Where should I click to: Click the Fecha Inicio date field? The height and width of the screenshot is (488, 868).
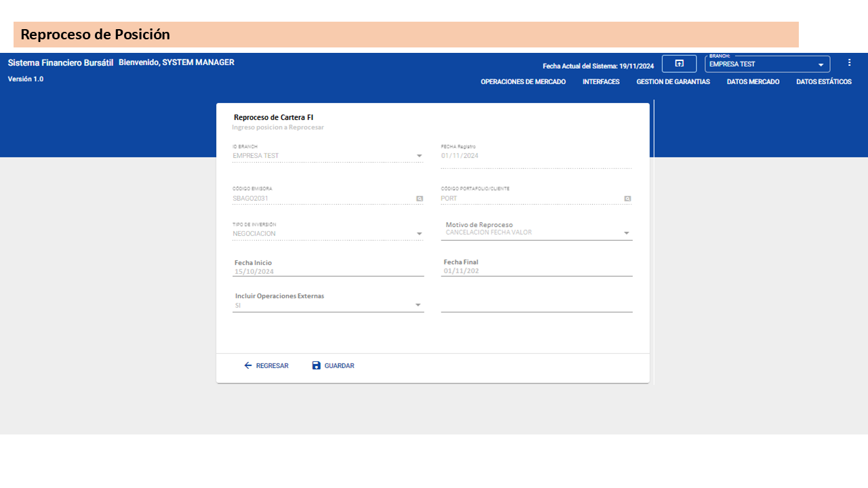328,271
